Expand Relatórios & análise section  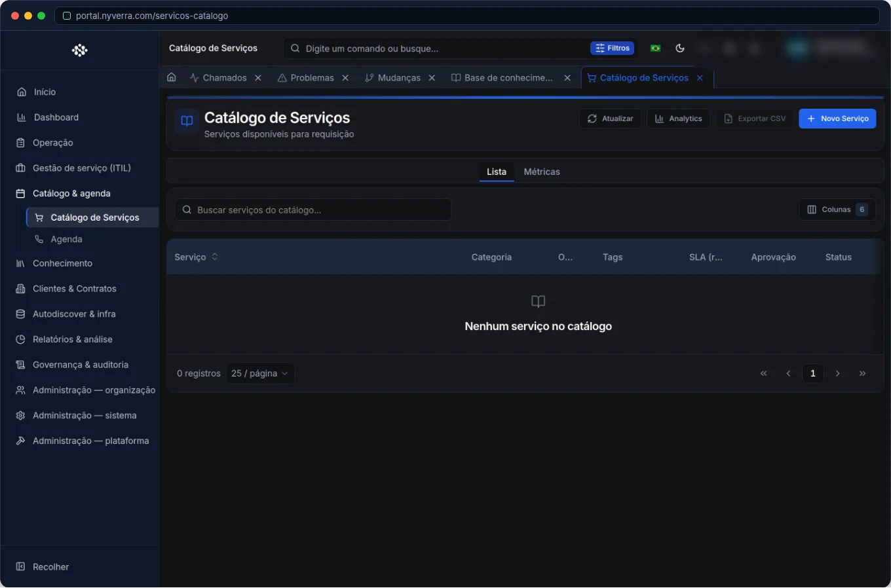point(80,339)
